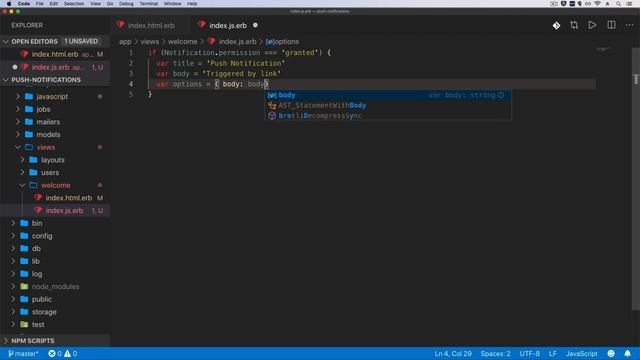Click the master branch indicator in status bar
This screenshot has width=640, height=360.
click(23, 353)
